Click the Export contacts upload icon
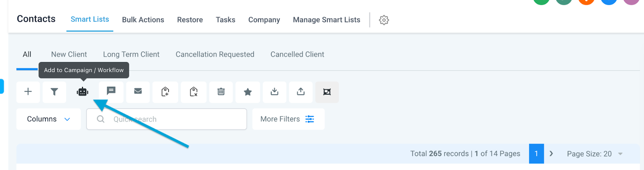 point(301,92)
